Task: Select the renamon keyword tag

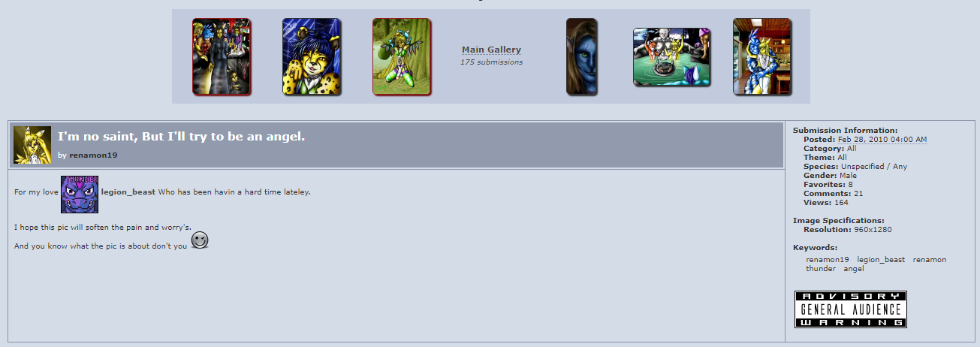Action: (930, 259)
